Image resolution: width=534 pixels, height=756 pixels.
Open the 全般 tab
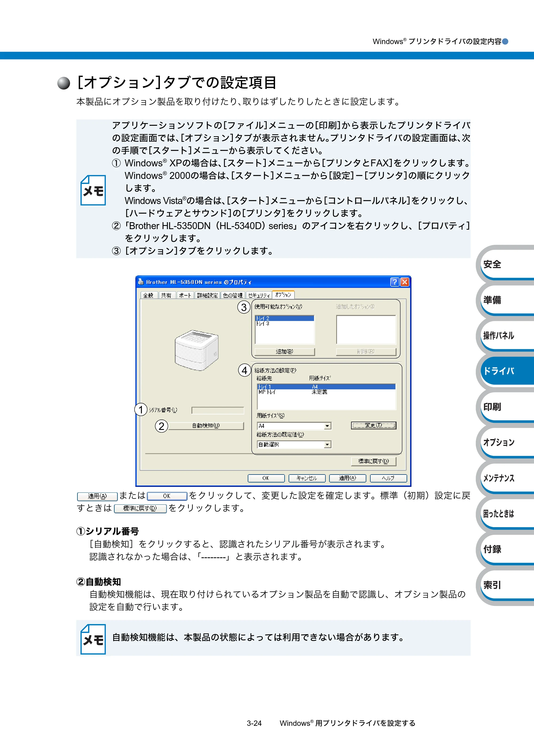(148, 295)
